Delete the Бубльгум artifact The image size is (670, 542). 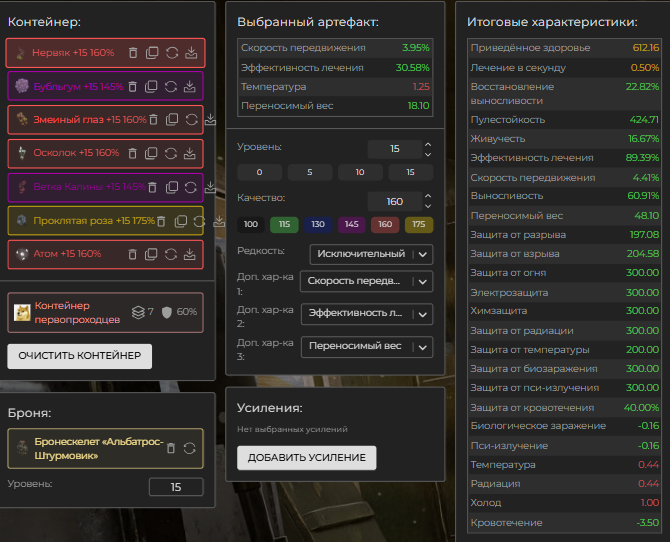[x=132, y=87]
